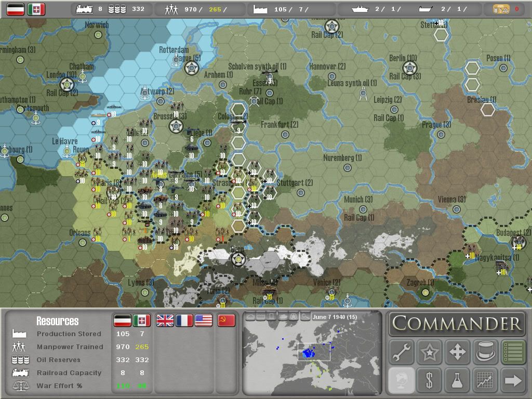Image resolution: width=532 pixels, height=399 pixels.
Task: Click the Soviet flag in Resources panel
Action: [227, 321]
